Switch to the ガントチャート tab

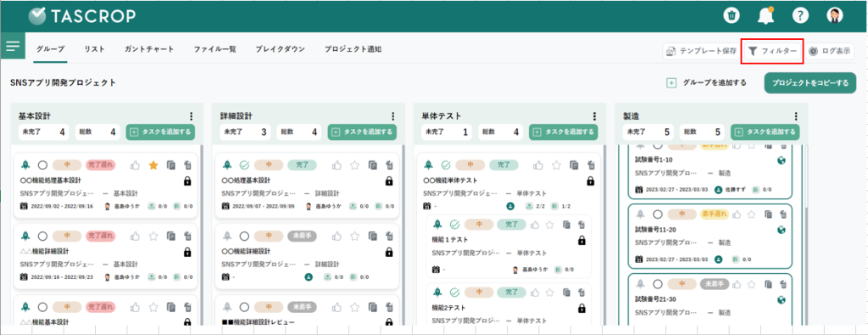(149, 49)
